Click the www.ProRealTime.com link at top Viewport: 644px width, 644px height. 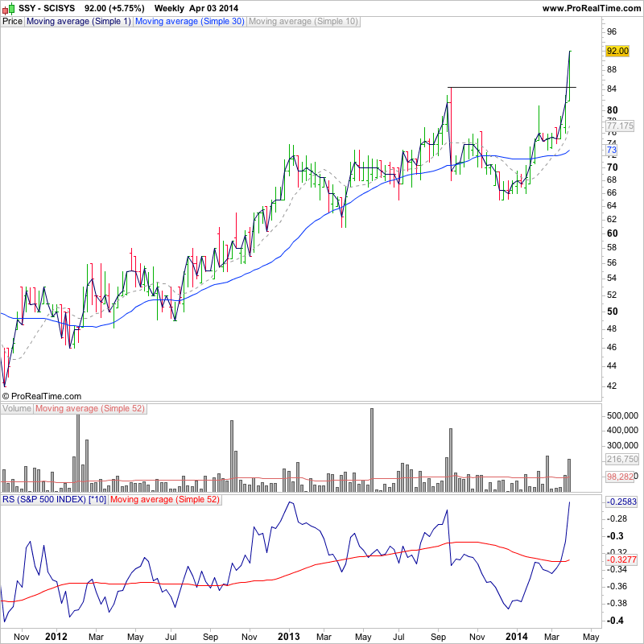592,8
